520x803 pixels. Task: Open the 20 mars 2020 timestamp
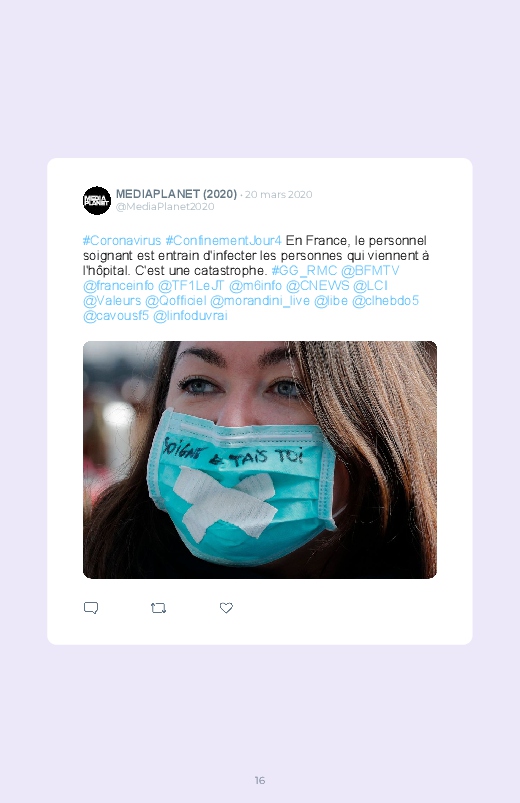(278, 195)
